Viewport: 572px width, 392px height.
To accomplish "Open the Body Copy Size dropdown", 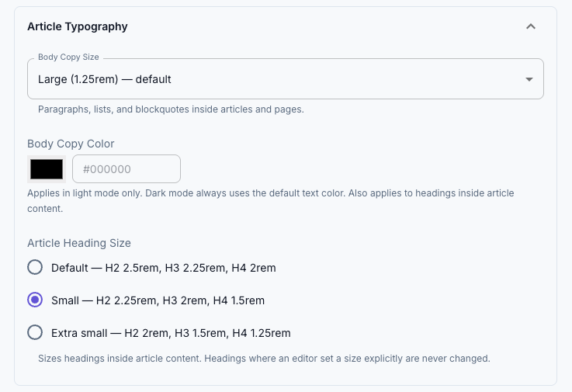I will pos(286,79).
